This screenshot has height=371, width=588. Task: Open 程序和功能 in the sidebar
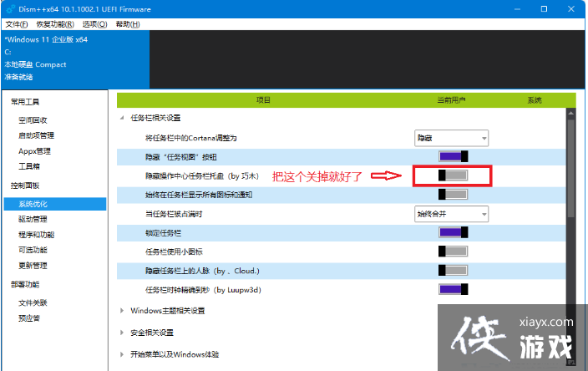point(37,235)
